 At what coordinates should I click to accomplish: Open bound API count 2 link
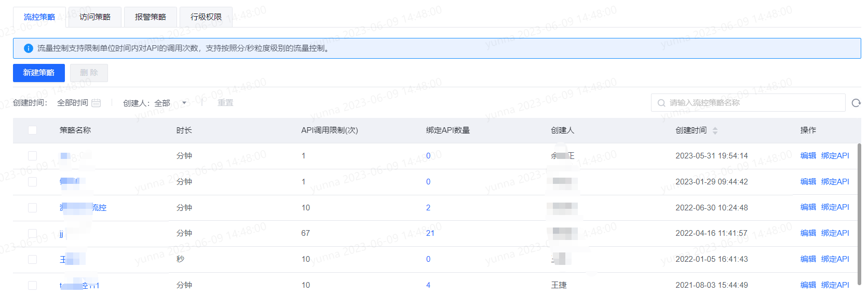point(428,208)
